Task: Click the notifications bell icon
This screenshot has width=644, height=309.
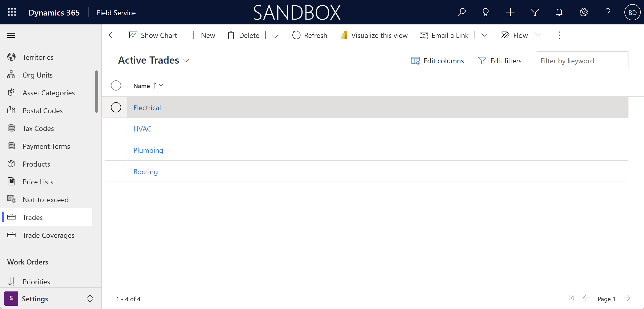Action: [x=559, y=12]
